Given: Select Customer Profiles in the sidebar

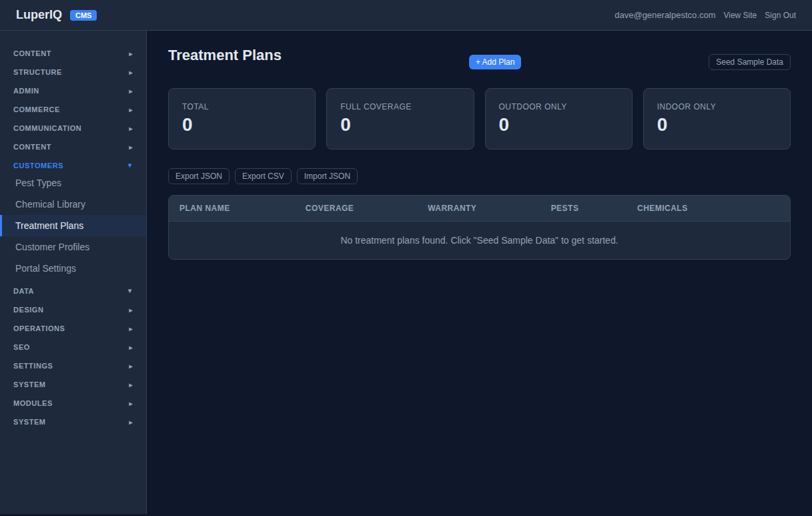Looking at the screenshot, I should (52, 247).
